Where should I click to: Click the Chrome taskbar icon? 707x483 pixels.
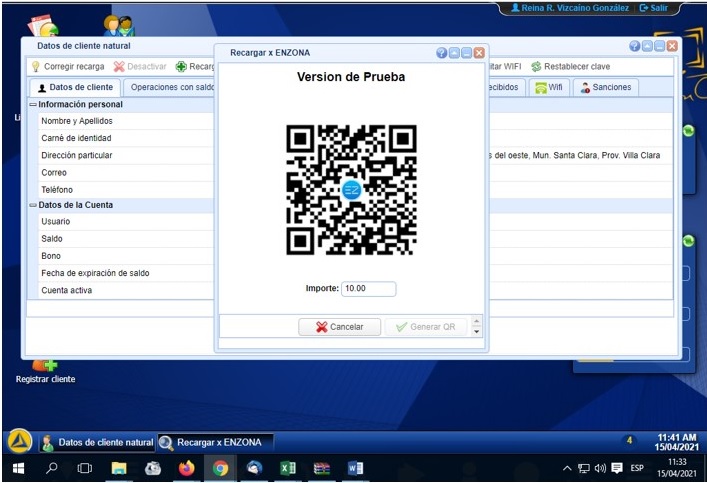tap(220, 469)
